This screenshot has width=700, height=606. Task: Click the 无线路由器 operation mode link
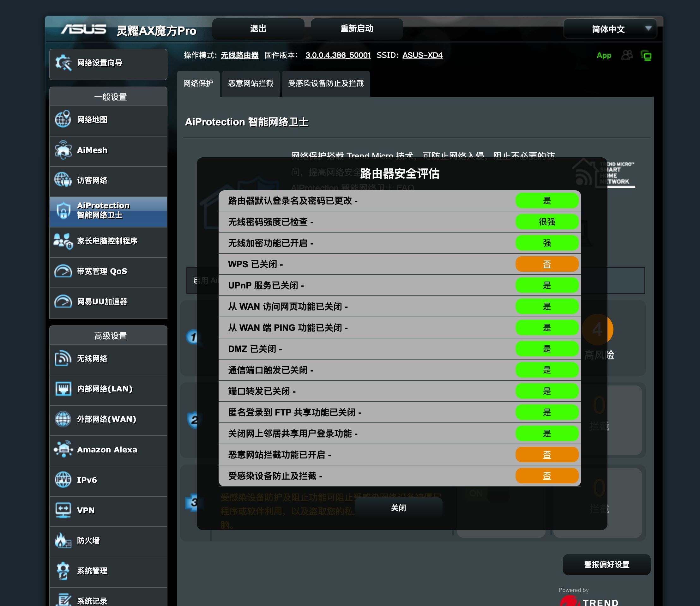click(240, 55)
